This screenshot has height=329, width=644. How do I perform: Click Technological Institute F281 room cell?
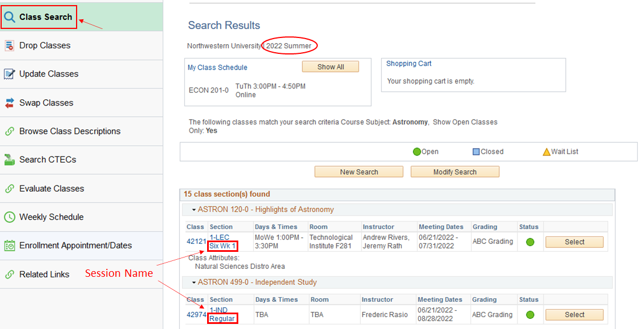click(x=331, y=242)
